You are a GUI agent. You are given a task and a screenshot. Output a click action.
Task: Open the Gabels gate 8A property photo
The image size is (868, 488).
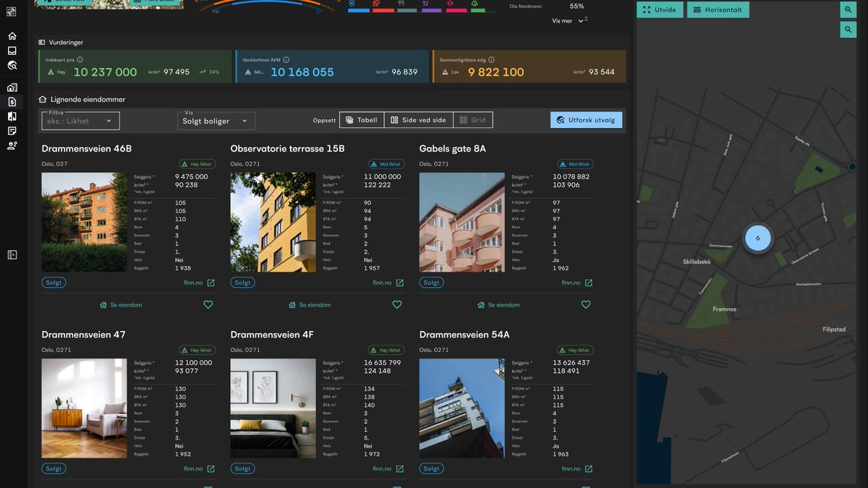[x=461, y=222]
